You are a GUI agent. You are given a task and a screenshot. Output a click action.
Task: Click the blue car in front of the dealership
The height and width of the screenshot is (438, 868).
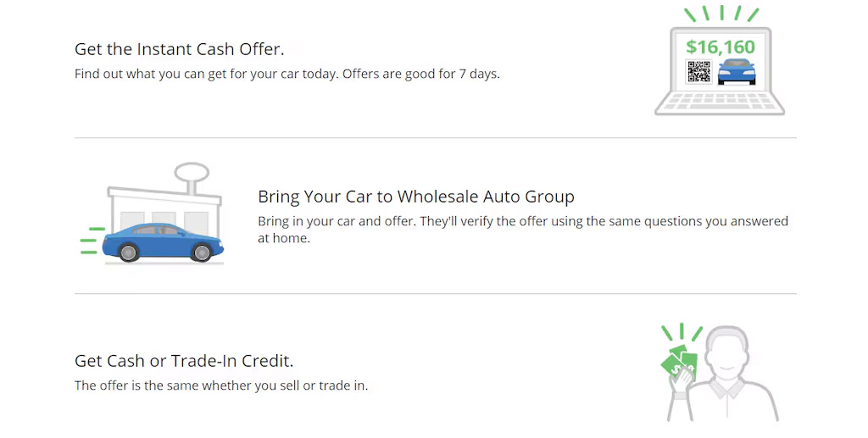coord(163,241)
